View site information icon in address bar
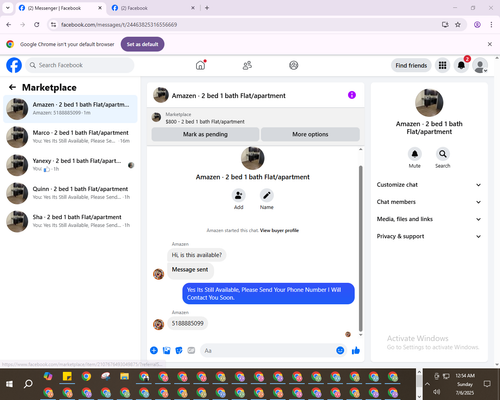The width and height of the screenshot is (500, 400). [x=53, y=25]
